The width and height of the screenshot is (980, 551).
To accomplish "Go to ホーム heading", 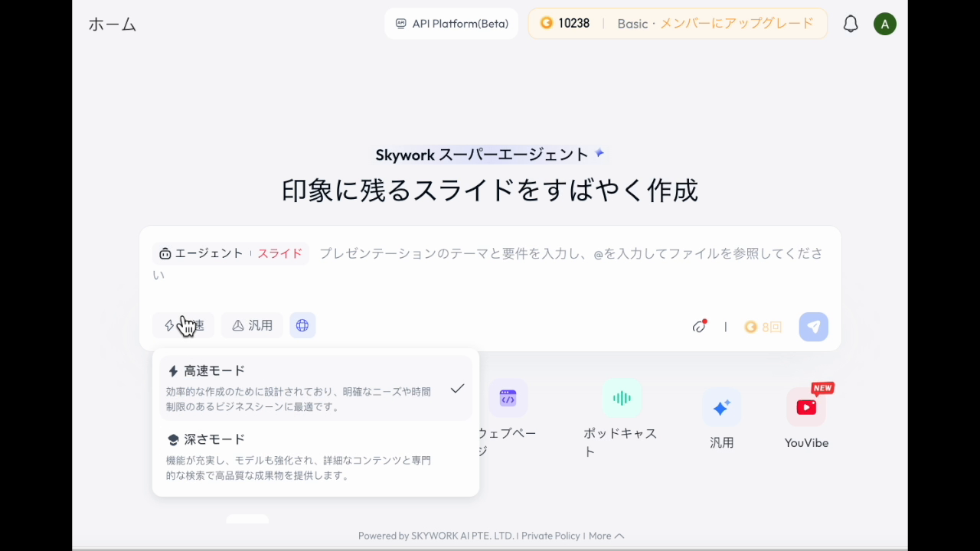I will (x=113, y=24).
